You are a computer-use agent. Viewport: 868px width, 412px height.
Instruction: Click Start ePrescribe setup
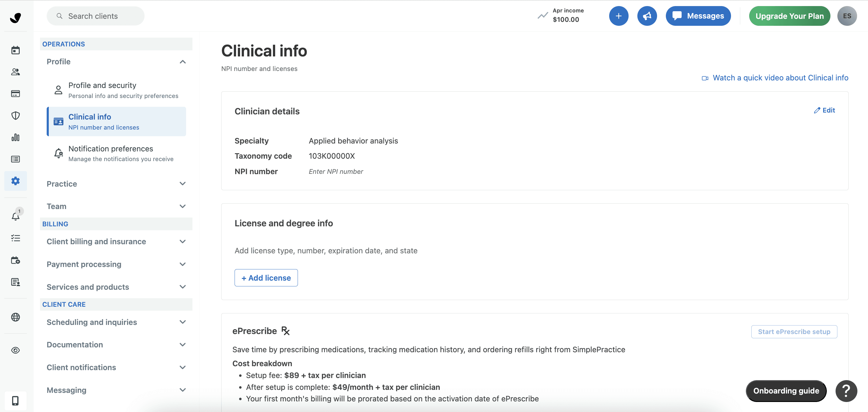pyautogui.click(x=794, y=332)
